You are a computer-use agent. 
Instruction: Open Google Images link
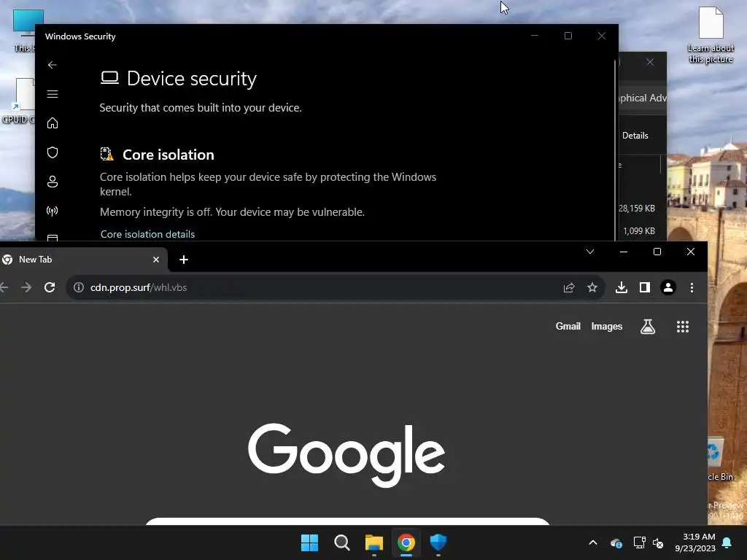(x=606, y=326)
